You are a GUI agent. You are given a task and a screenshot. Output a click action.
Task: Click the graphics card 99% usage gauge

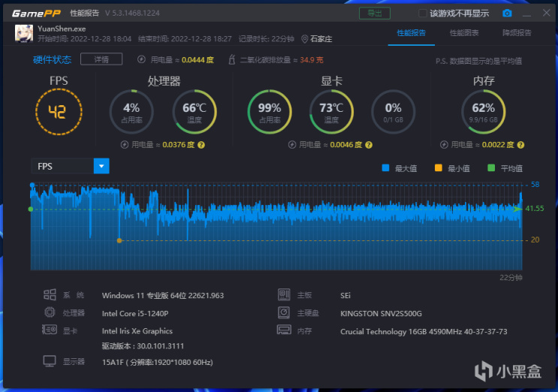270,112
